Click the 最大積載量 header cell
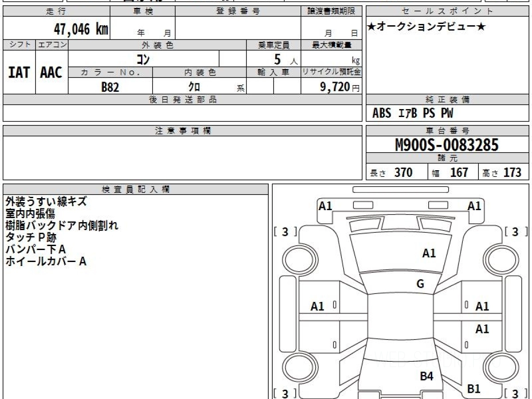Image resolution: width=532 pixels, height=399 pixels. pyautogui.click(x=332, y=45)
